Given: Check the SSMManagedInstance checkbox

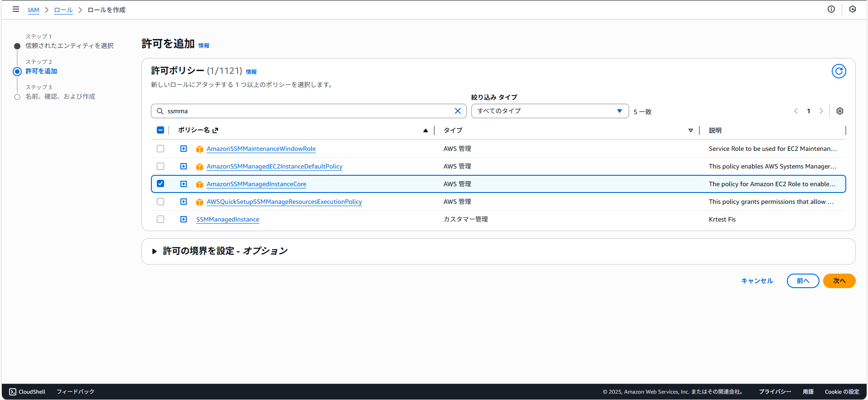Looking at the screenshot, I should tap(160, 219).
